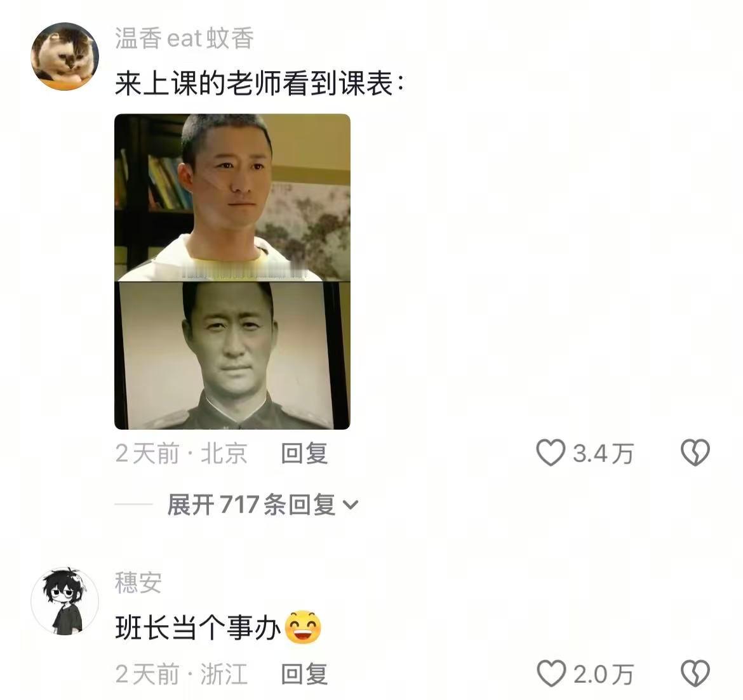Tap the 3.4万 like count
The width and height of the screenshot is (743, 700).
click(x=603, y=453)
